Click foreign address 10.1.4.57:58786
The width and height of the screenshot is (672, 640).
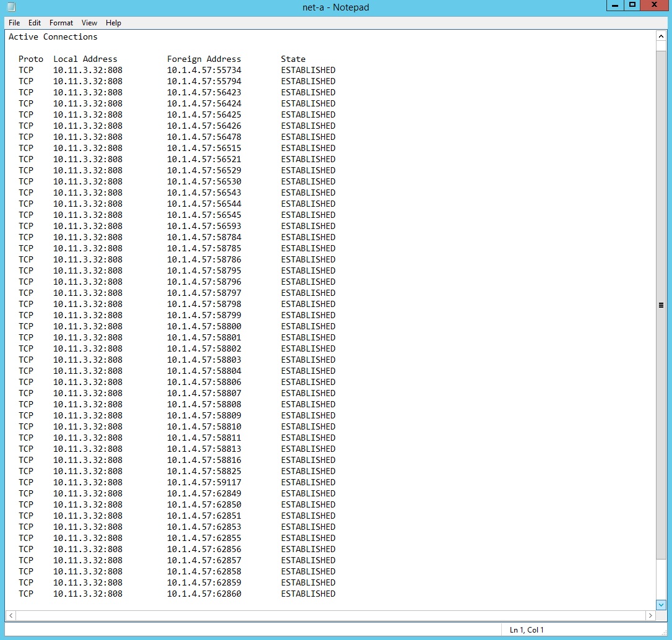(x=204, y=260)
